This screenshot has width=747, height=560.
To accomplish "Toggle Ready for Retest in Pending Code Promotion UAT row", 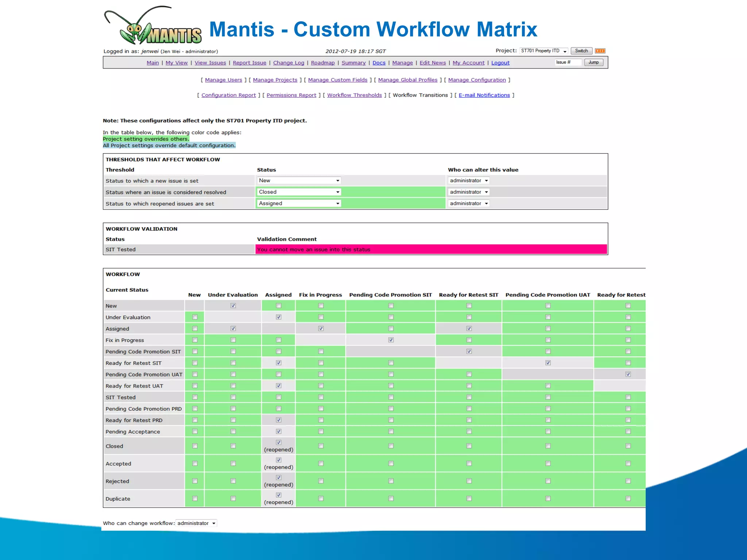I will pyautogui.click(x=628, y=374).
